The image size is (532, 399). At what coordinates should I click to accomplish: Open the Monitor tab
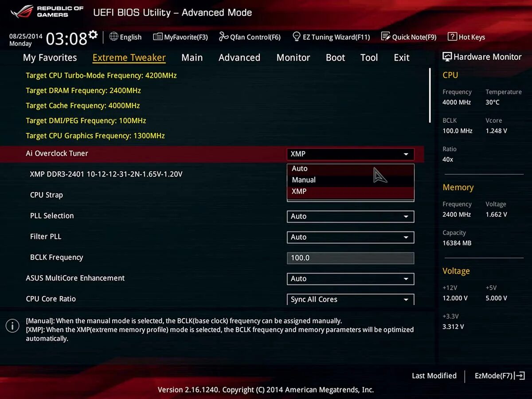coord(293,58)
